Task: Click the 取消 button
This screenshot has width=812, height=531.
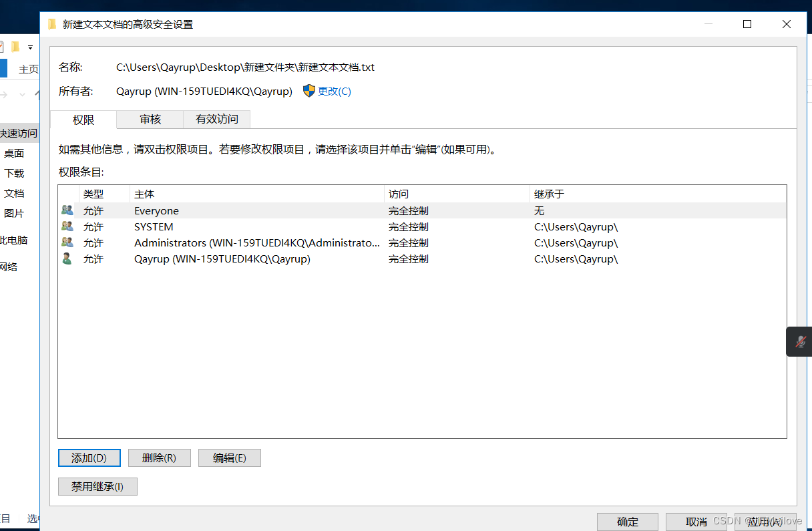Action: tap(696, 522)
